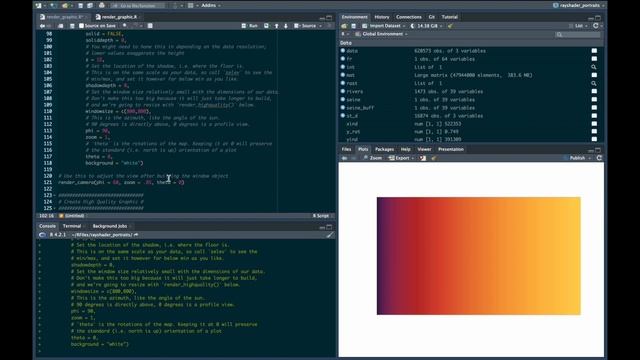Switch to the Terminal tab
This screenshot has width=640, height=360.
click(x=72, y=226)
